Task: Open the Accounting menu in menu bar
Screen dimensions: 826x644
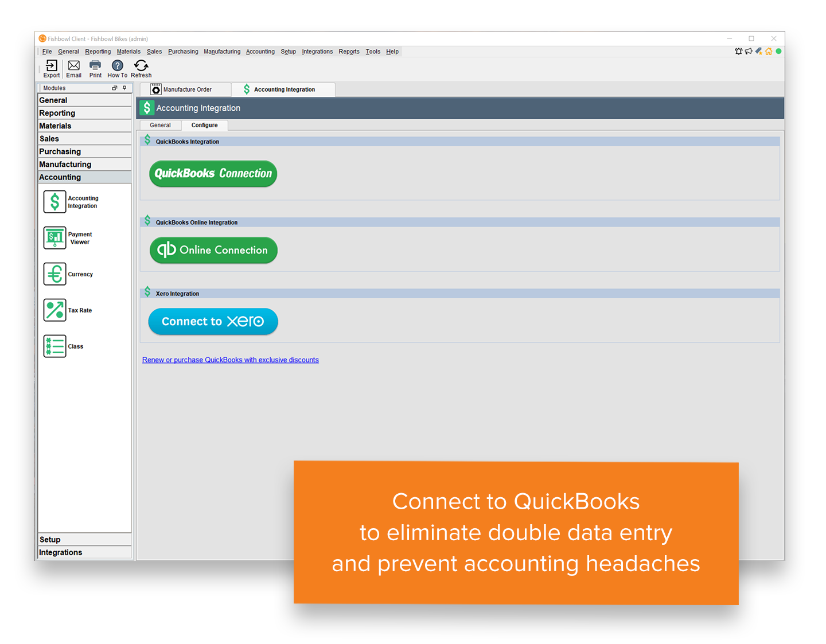Action: pos(260,52)
